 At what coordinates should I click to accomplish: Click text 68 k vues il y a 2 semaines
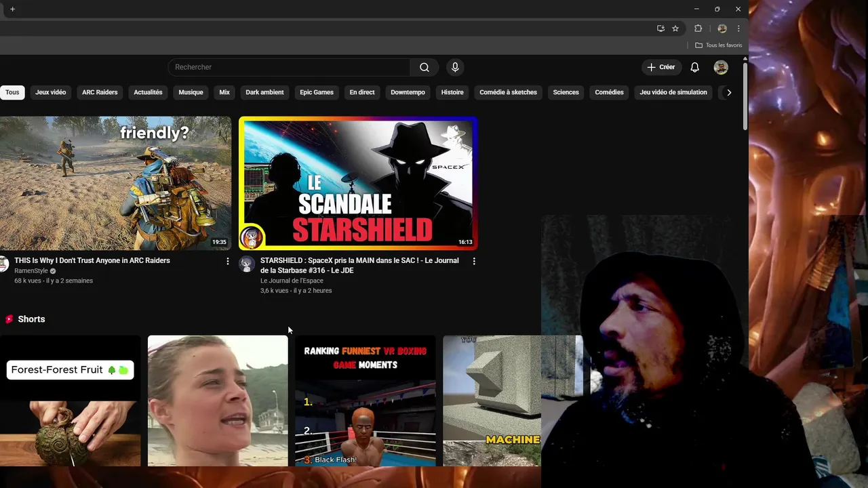(54, 281)
